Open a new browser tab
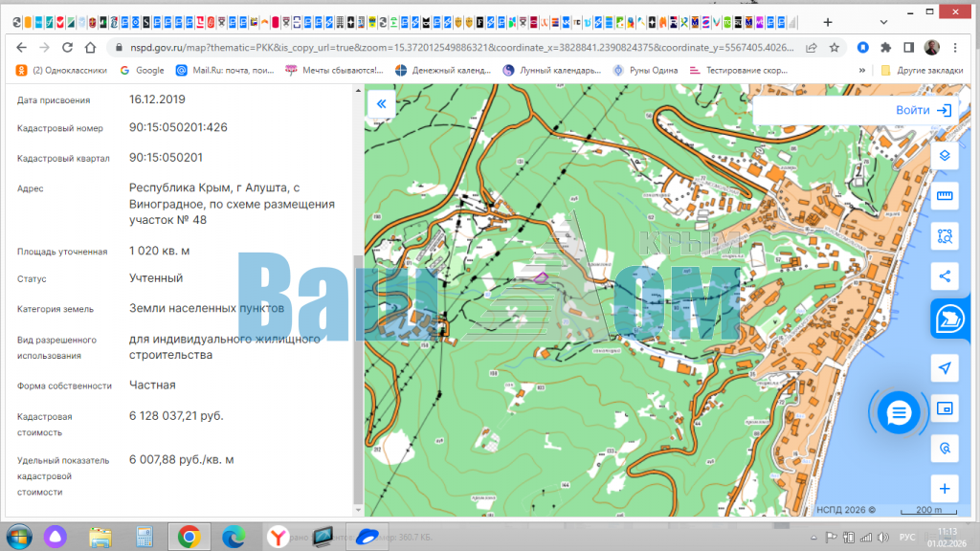980x551 pixels. point(827,21)
